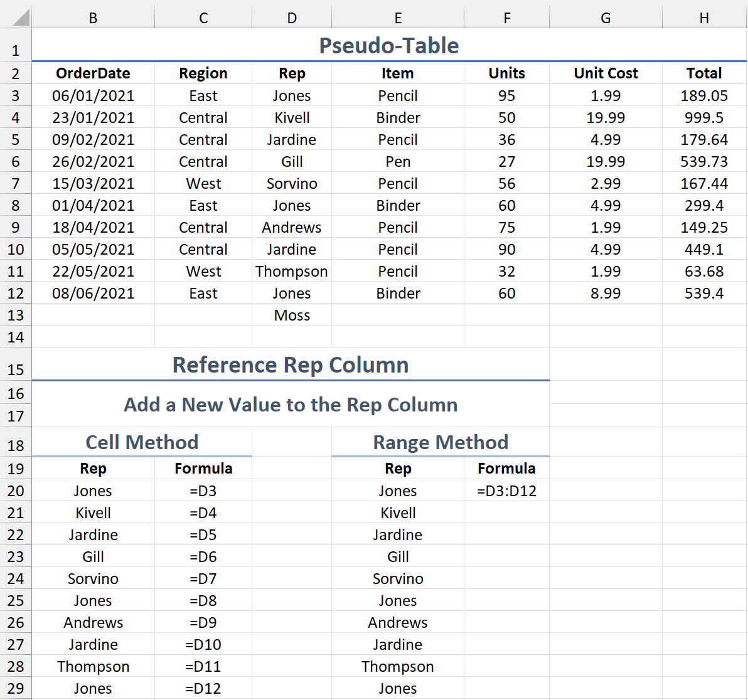This screenshot has height=700, width=748.
Task: Click the Pen item cell
Action: tap(398, 162)
